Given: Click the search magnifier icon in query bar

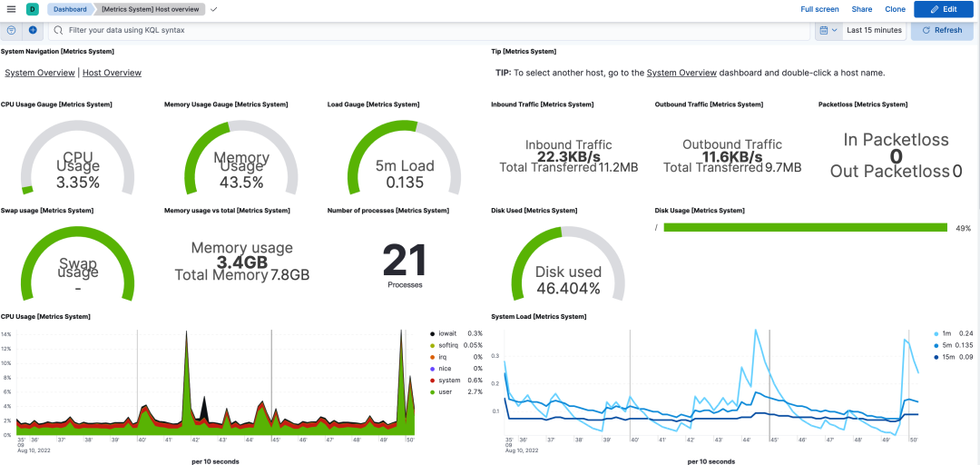Looking at the screenshot, I should (x=59, y=30).
